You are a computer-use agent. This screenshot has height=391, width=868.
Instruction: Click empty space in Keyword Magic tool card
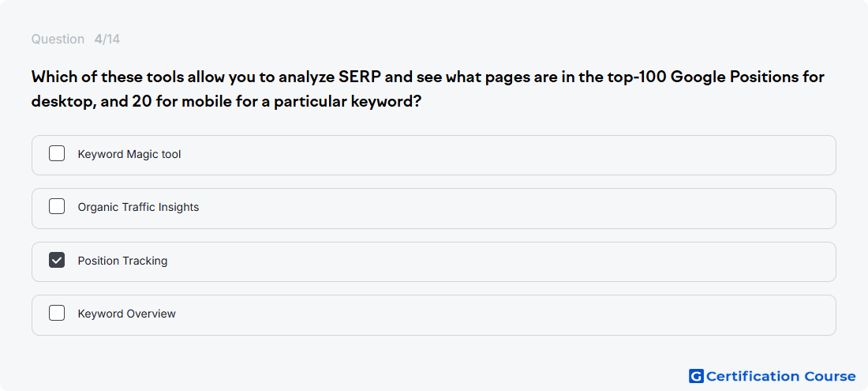(498, 155)
